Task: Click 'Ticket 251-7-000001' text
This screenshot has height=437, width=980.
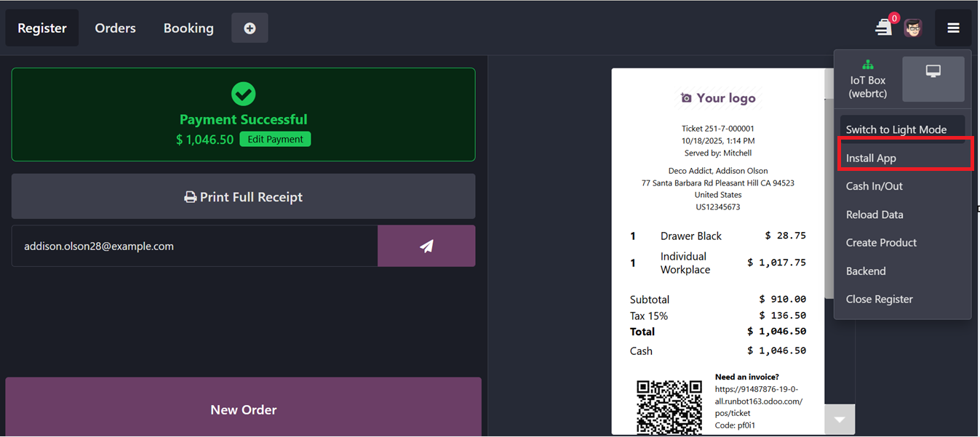Action: coord(718,128)
